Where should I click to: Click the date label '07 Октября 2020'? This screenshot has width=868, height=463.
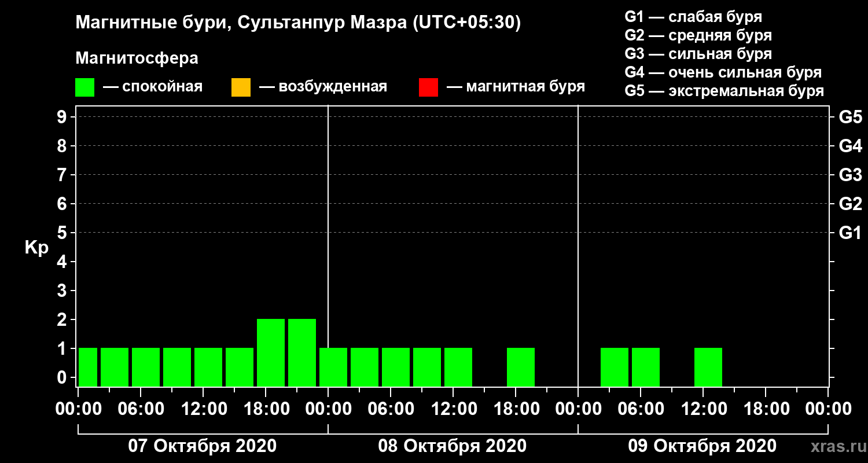[x=202, y=446]
